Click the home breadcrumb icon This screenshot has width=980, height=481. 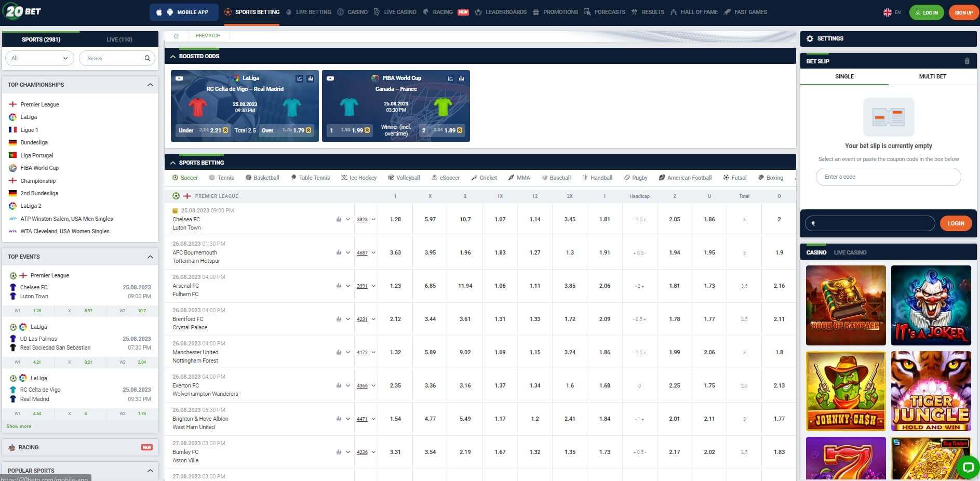coord(176,36)
